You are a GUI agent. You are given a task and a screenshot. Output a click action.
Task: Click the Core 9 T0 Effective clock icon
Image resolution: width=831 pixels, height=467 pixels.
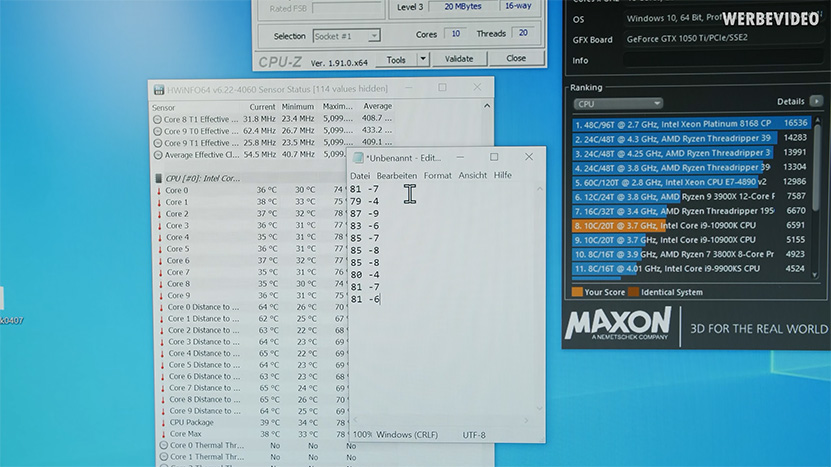(x=157, y=131)
